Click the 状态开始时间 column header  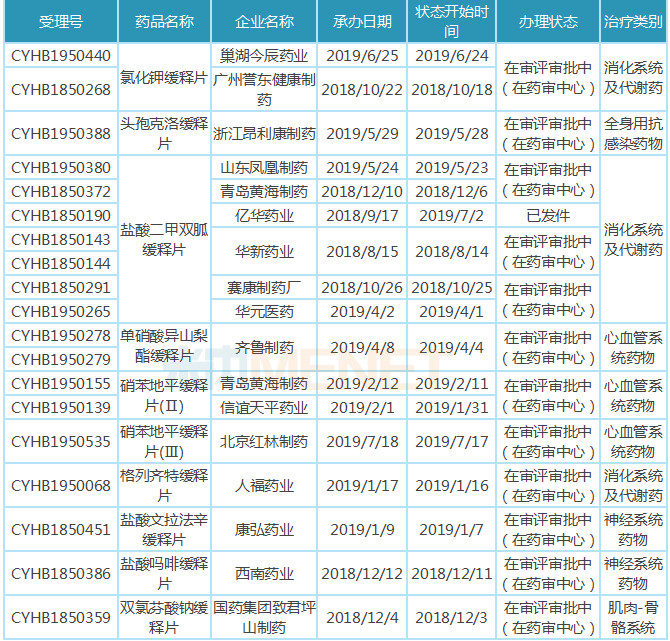click(452, 21)
